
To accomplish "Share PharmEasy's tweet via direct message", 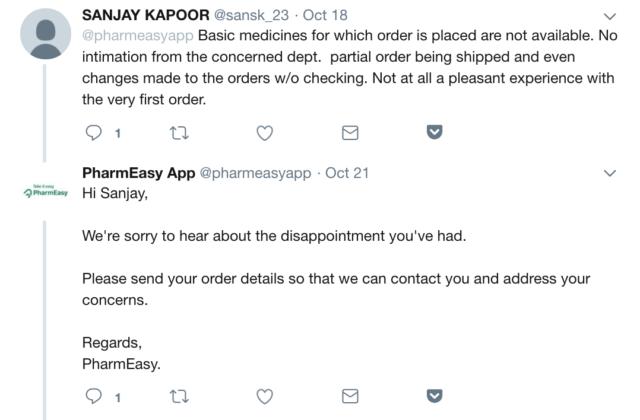I will click(350, 397).
